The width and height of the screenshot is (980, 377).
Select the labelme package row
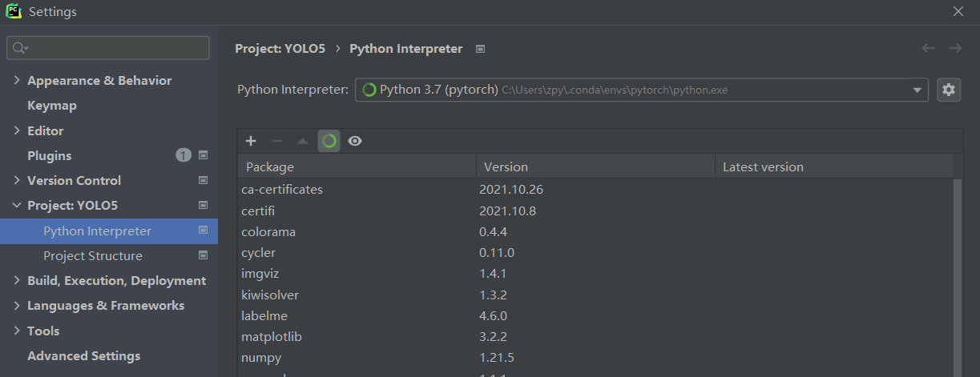click(595, 315)
